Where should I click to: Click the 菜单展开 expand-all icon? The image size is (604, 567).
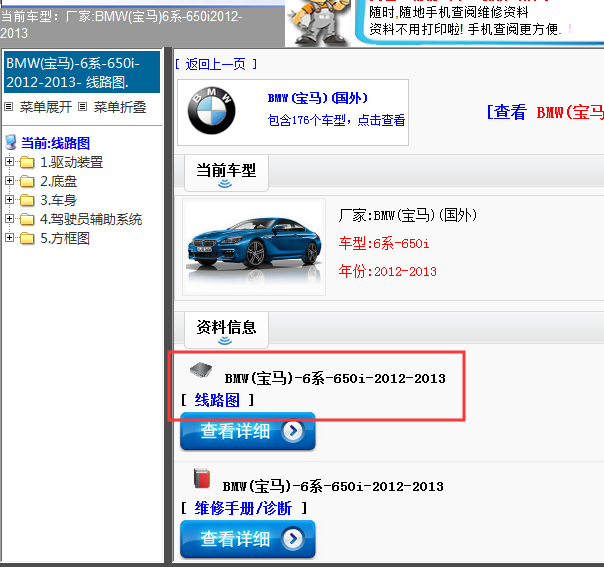[x=8, y=107]
